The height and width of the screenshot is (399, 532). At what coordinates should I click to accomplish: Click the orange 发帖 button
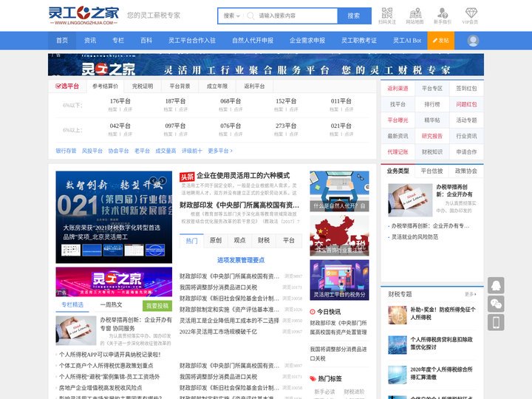coord(440,41)
